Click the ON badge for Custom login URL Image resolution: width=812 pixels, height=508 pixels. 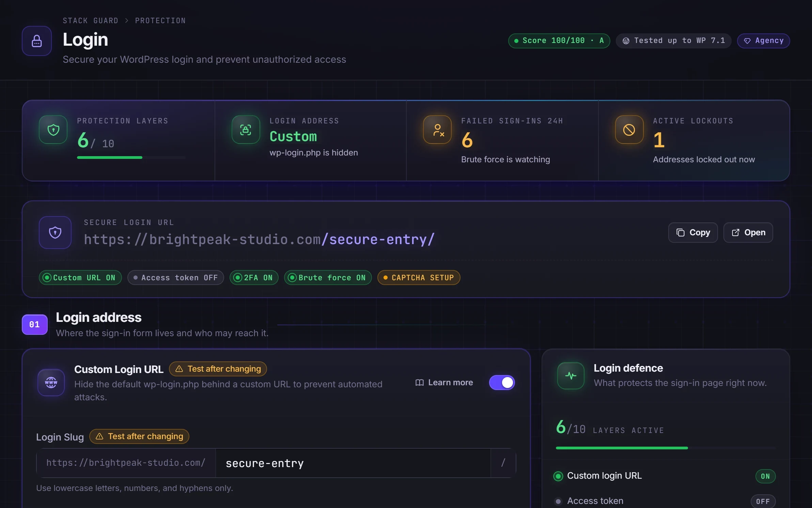click(x=765, y=476)
